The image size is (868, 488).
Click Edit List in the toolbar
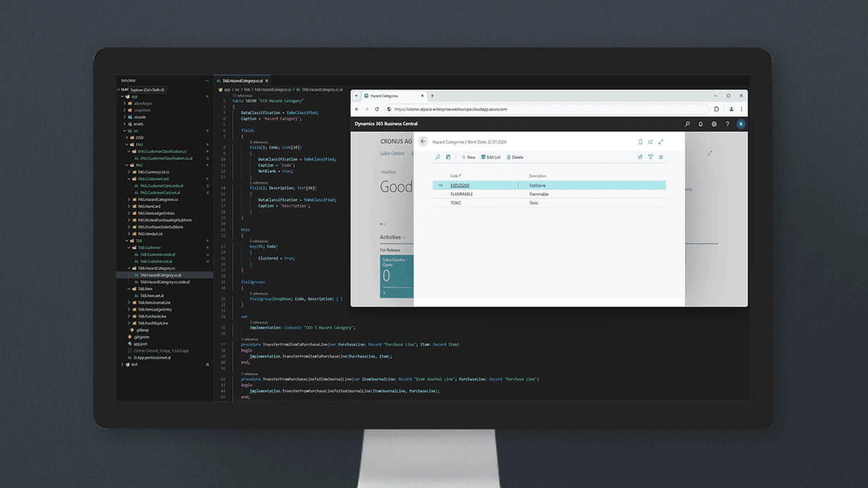pyautogui.click(x=491, y=157)
